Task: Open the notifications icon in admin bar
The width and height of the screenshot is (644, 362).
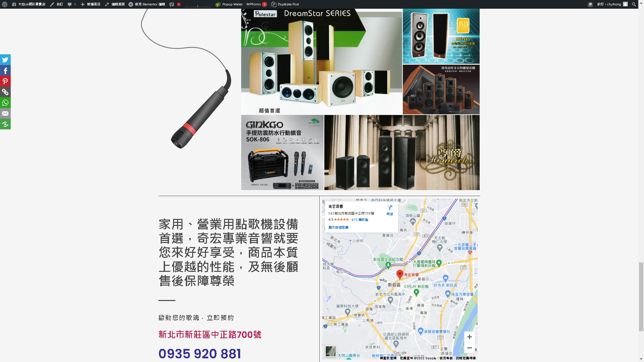Action: point(590,4)
